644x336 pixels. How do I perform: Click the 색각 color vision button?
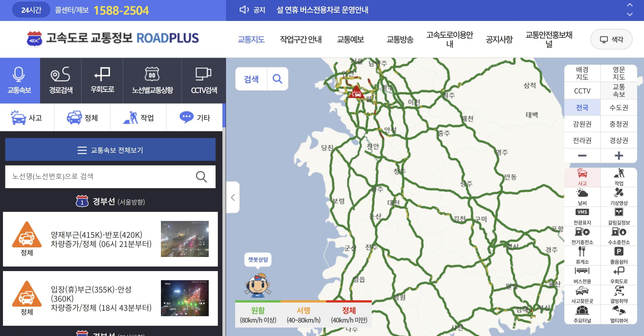tap(611, 39)
